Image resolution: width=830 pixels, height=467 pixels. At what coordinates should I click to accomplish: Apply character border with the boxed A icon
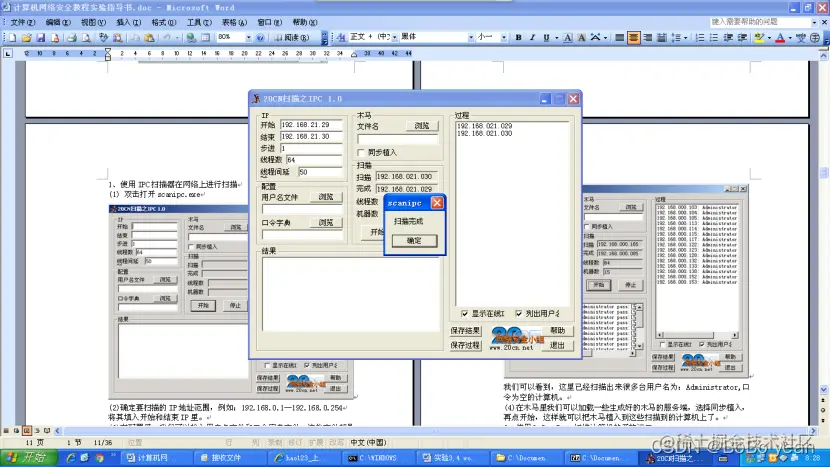click(x=567, y=37)
